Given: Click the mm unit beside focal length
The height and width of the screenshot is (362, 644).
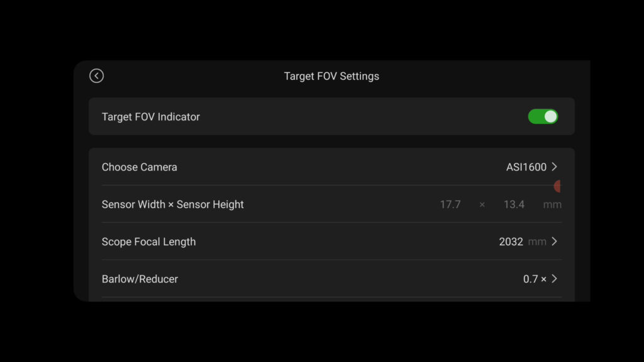Looking at the screenshot, I should coord(537,242).
